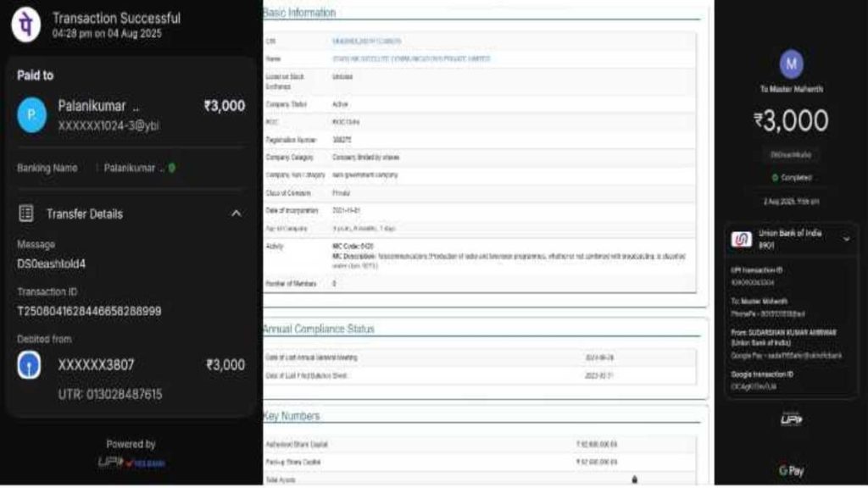Click the Google Pay logo
868x488 pixels.
[x=791, y=470]
